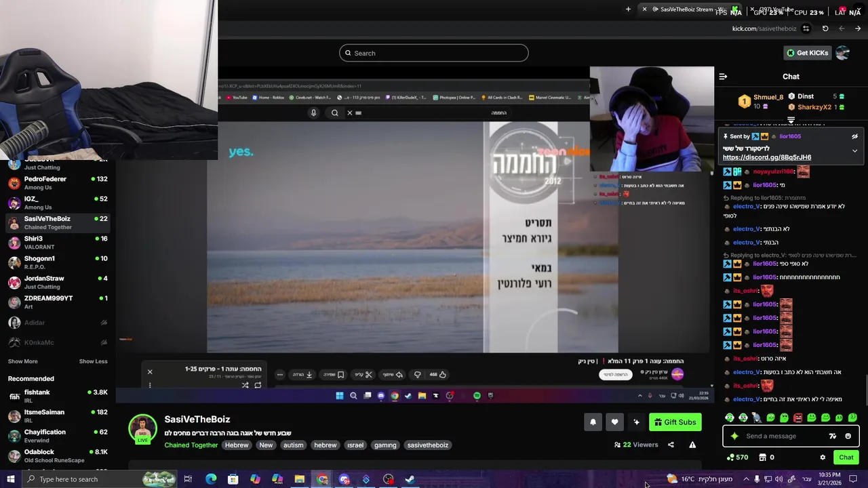
Task: Click the 22 Viewers count
Action: [x=636, y=445]
